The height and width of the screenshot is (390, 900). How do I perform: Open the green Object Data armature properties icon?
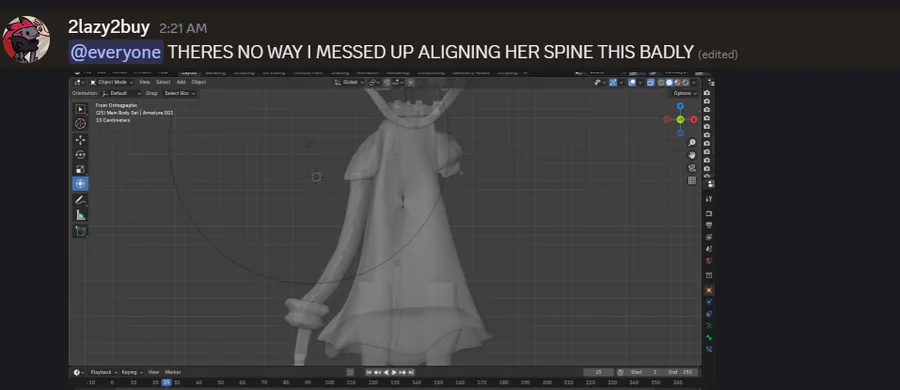[x=709, y=325]
